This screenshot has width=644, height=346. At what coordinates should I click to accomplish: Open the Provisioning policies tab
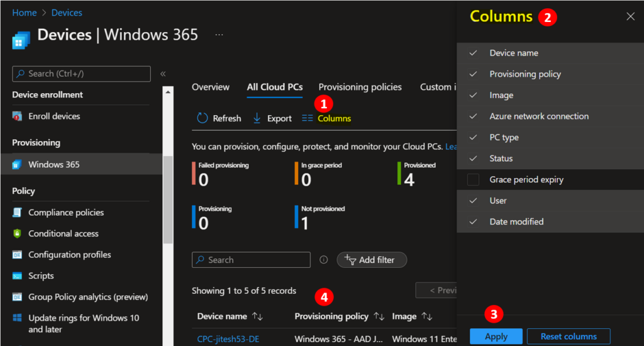tap(360, 87)
